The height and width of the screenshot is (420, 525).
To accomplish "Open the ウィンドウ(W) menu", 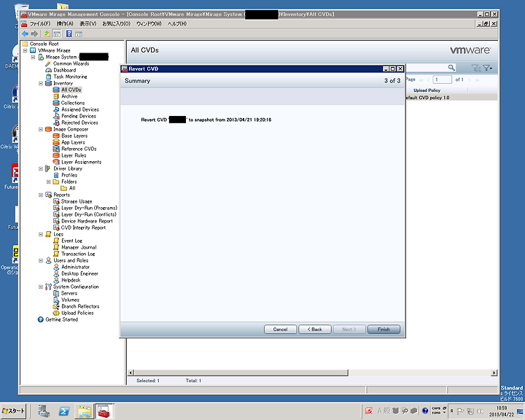I will tap(149, 24).
